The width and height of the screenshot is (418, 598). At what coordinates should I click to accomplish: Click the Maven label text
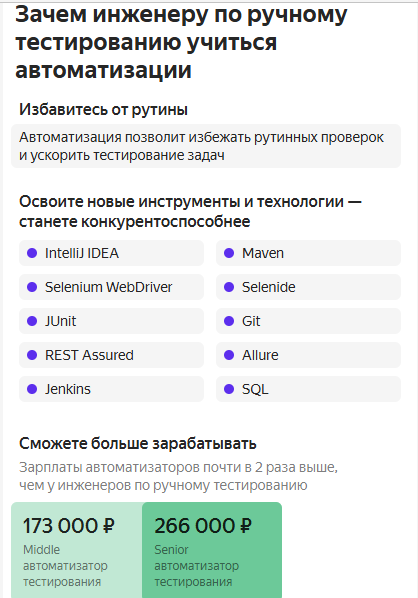coord(263,253)
